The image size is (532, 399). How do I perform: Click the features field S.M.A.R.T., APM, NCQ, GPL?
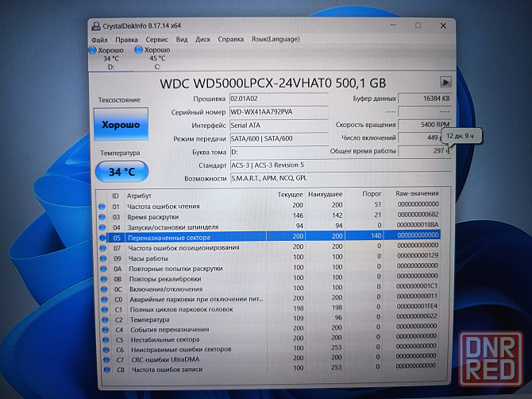(341, 178)
